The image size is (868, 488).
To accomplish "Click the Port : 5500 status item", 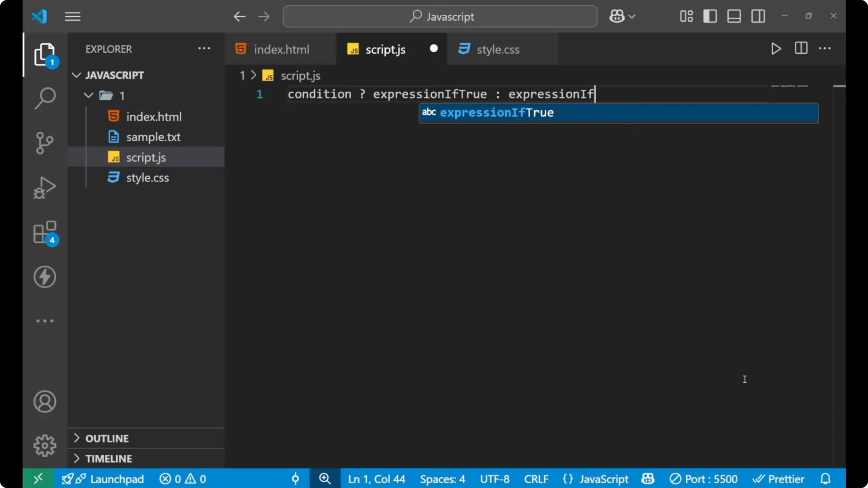I will point(703,479).
